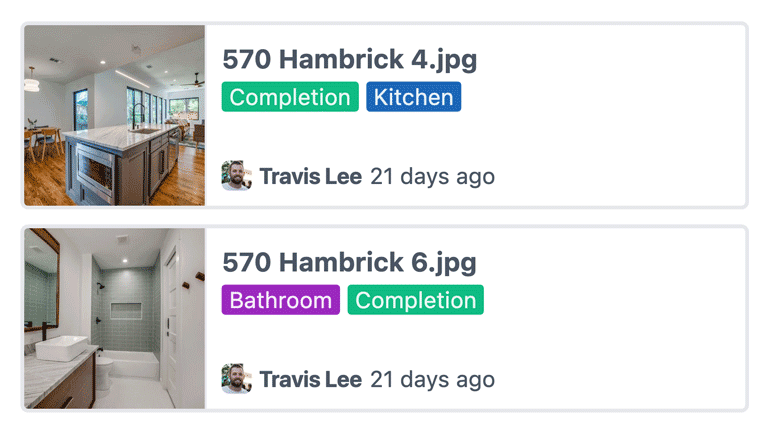
Task: Click Completion tag on 570 Hambrick 4.jpg
Action: 290,97
